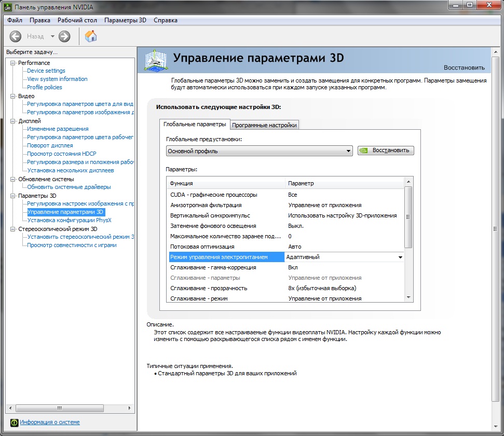Click the Forward arrow icon
This screenshot has height=436, width=504.
coord(64,36)
